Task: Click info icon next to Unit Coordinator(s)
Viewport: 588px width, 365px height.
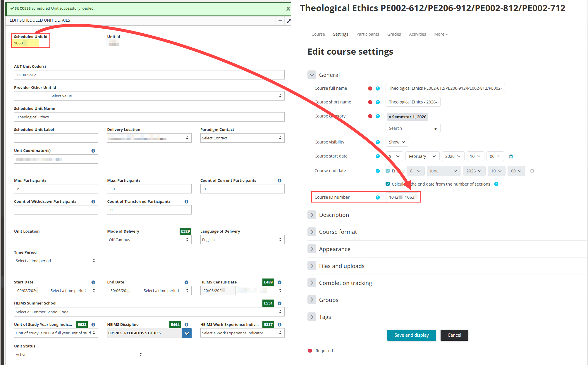Action: coord(93,151)
